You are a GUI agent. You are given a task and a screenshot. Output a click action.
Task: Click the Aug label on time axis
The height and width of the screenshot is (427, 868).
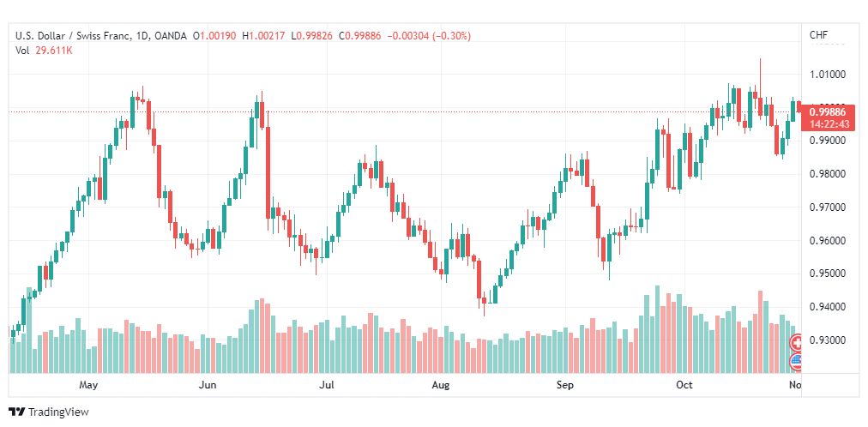tap(441, 385)
